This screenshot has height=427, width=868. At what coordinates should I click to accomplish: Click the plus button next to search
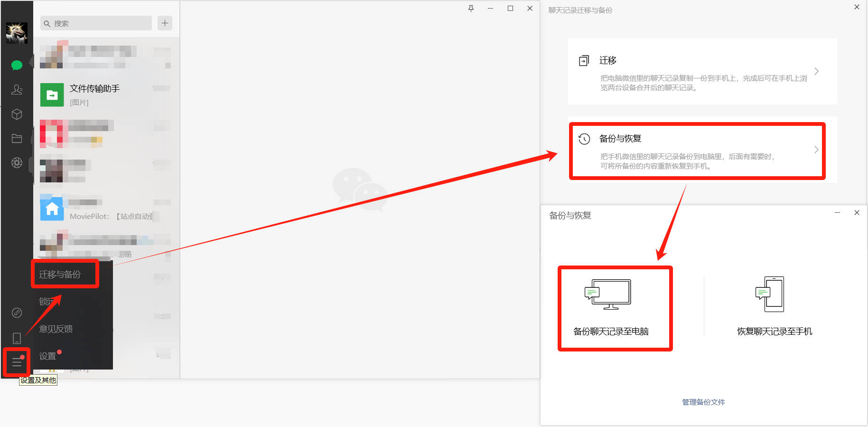pyautogui.click(x=165, y=23)
